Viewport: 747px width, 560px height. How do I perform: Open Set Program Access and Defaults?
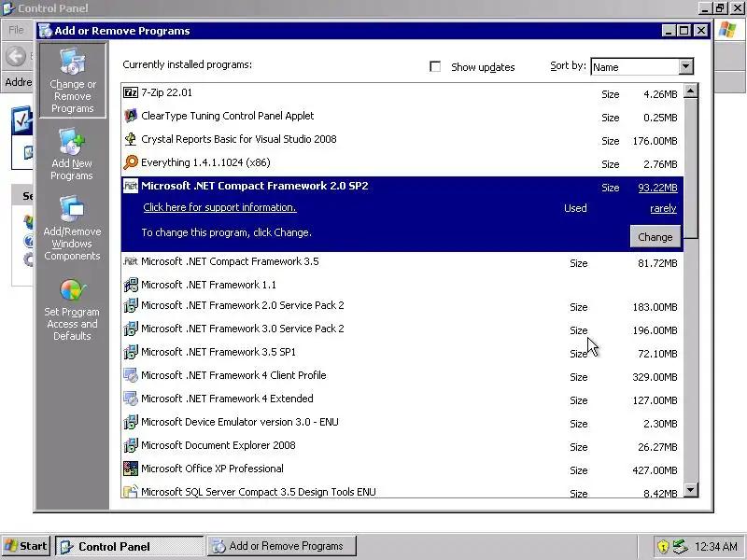point(72,310)
